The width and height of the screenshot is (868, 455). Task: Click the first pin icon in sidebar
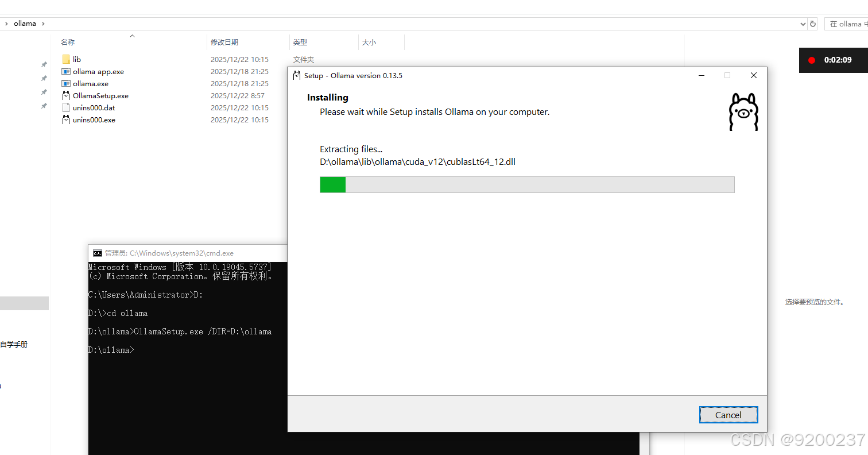(x=44, y=64)
